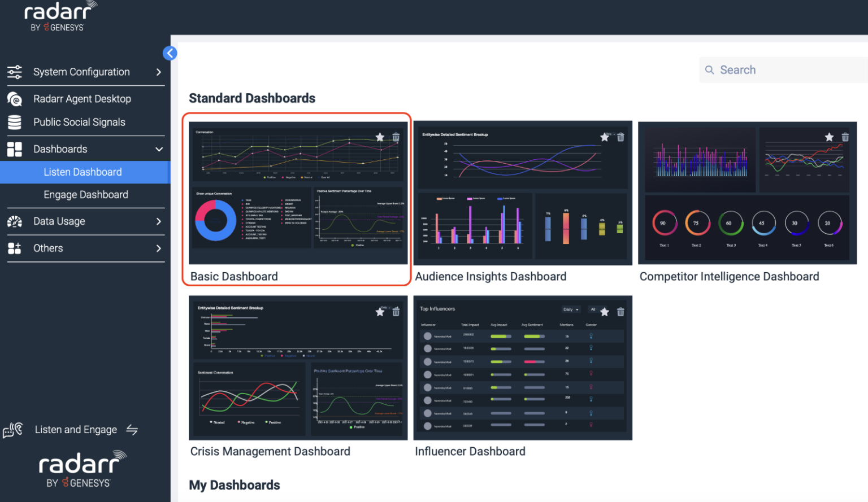Open the Daily dropdown on Influencer Dashboard

(570, 309)
